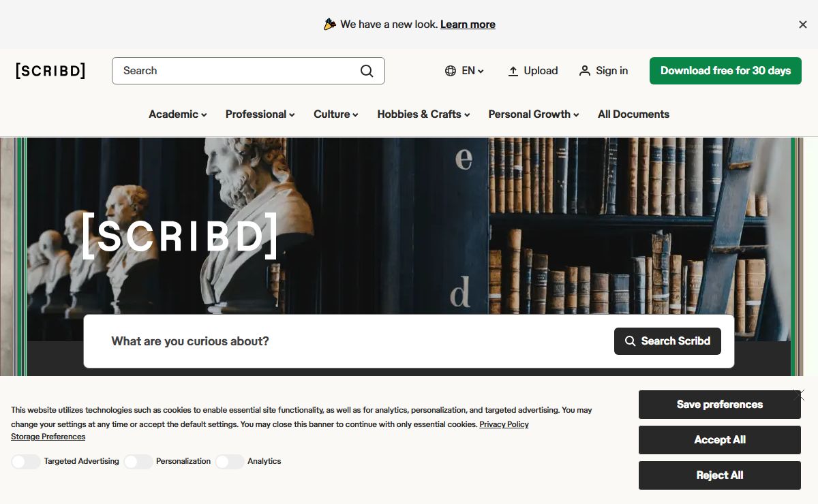Dismiss the new look announcement banner
The height and width of the screenshot is (504, 818).
click(x=803, y=25)
